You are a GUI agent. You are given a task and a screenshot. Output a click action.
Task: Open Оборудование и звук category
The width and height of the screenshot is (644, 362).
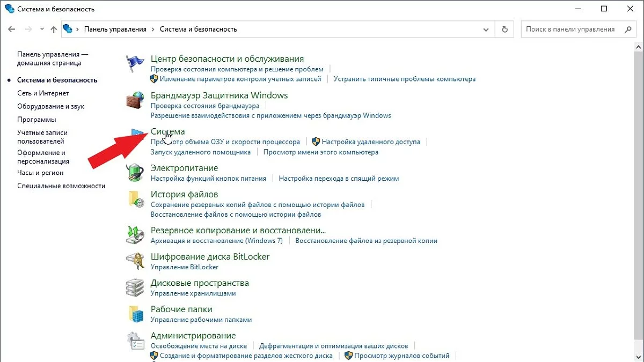[50, 106]
